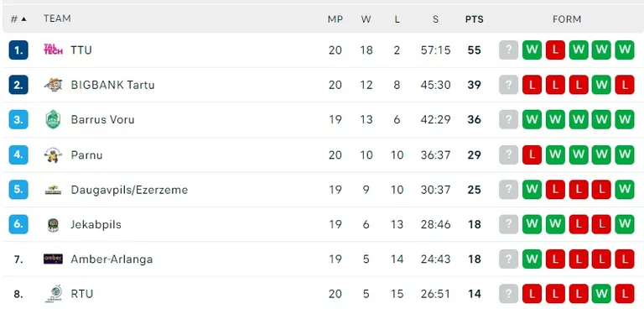Click the RTU team logo

54,294
